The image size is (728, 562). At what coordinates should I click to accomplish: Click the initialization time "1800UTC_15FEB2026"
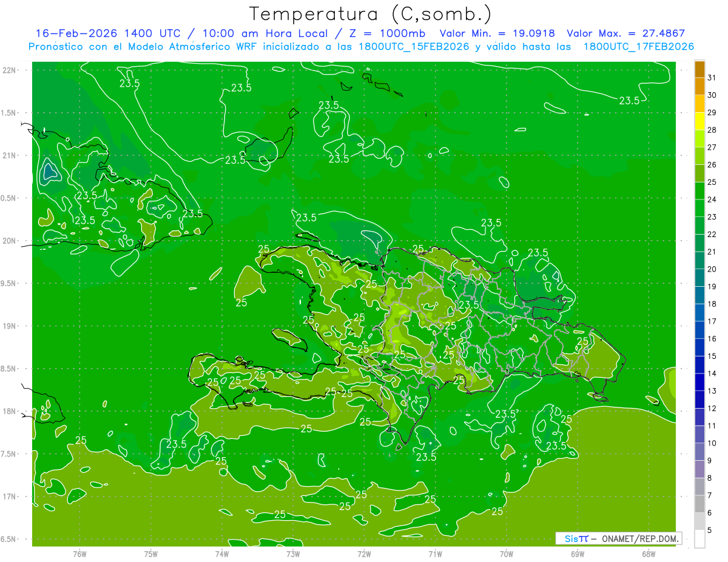414,47
